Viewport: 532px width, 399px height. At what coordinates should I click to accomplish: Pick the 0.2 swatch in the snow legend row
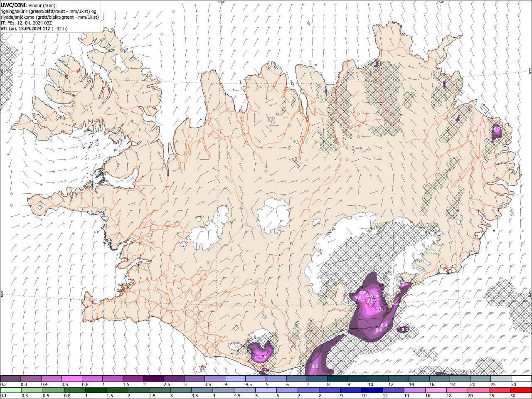click(x=10, y=379)
